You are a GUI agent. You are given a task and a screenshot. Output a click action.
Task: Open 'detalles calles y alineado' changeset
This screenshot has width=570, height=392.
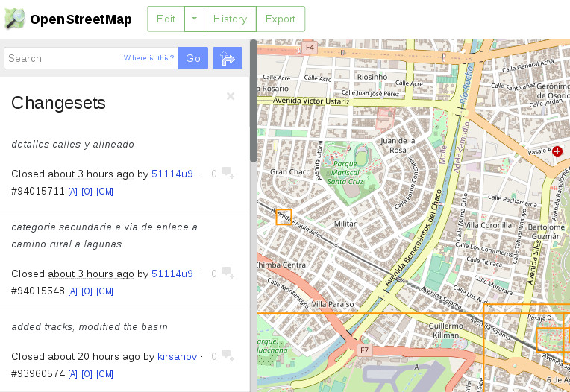point(72,144)
